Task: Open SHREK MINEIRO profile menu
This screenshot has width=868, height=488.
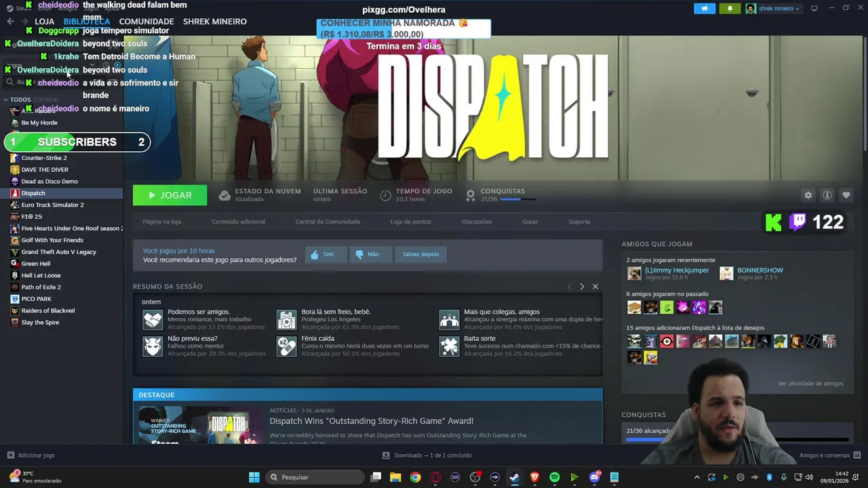Action: [214, 22]
